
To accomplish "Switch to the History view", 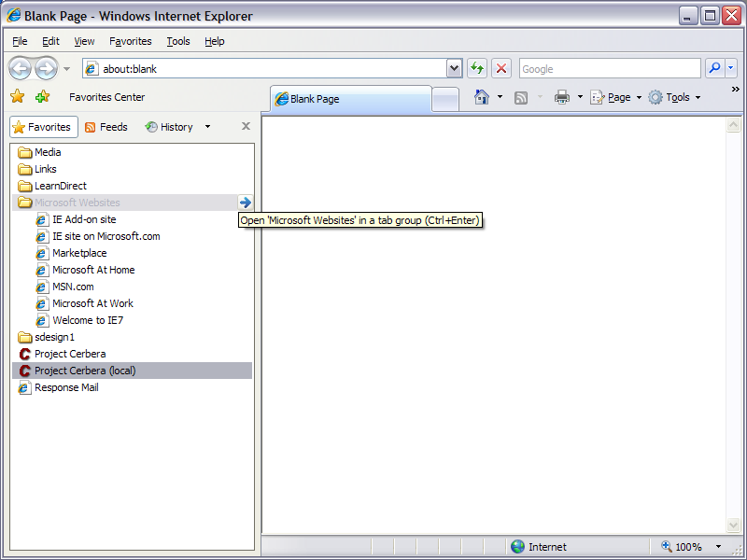I will pyautogui.click(x=169, y=127).
